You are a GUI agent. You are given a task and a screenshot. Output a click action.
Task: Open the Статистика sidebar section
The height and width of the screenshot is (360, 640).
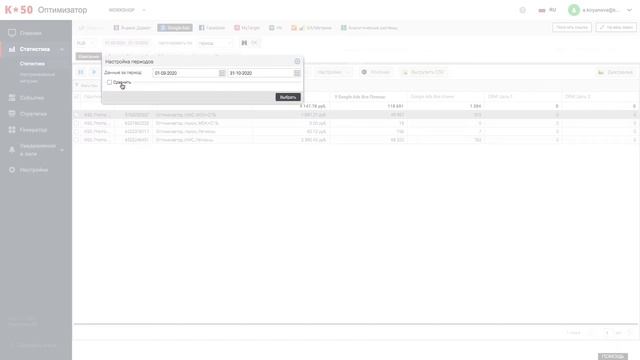click(35, 49)
